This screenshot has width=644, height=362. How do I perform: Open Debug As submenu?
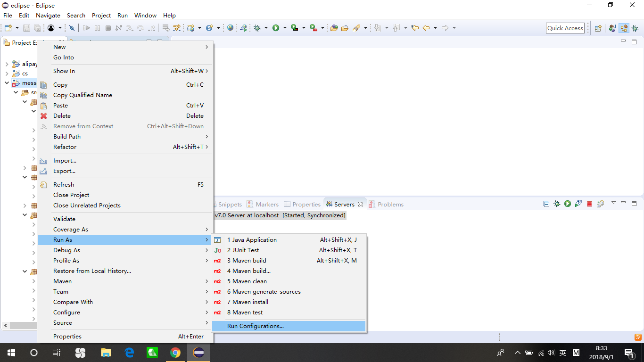125,250
